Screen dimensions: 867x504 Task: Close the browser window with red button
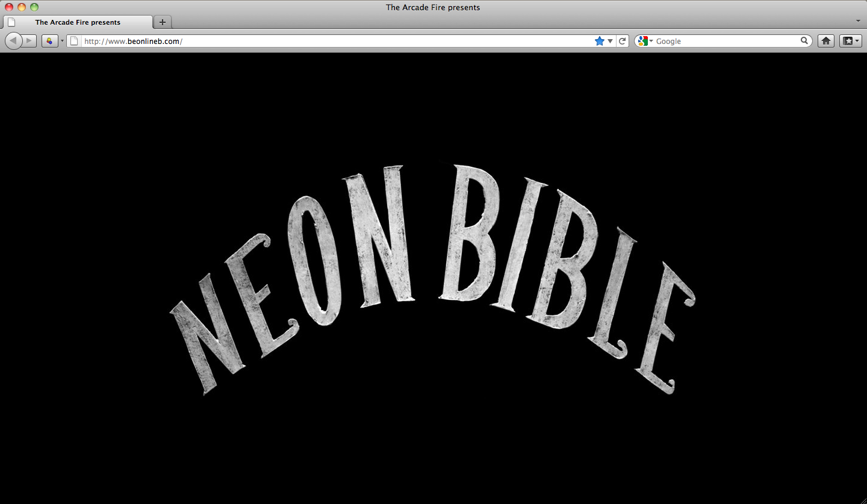click(x=9, y=7)
